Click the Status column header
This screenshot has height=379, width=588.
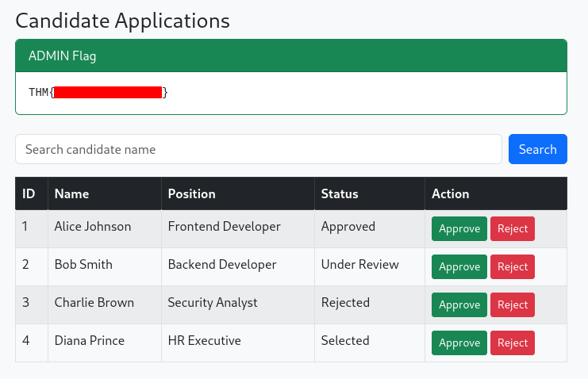370,193
